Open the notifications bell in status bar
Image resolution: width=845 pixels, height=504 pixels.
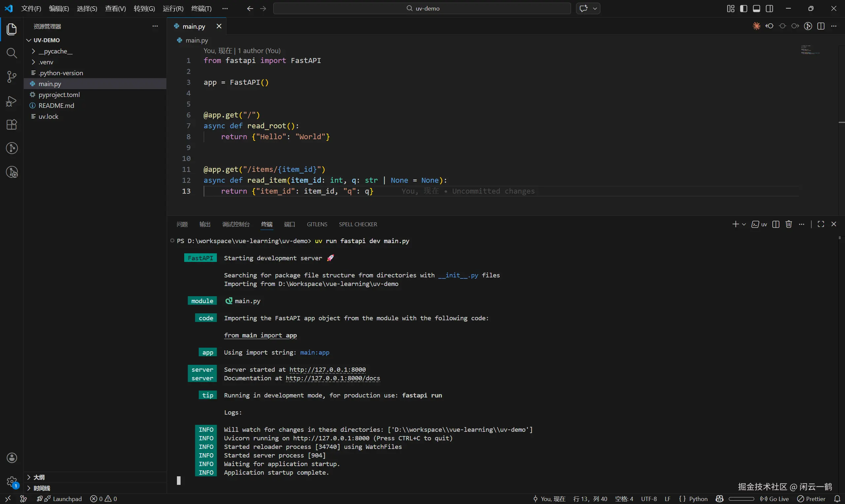pos(837,499)
